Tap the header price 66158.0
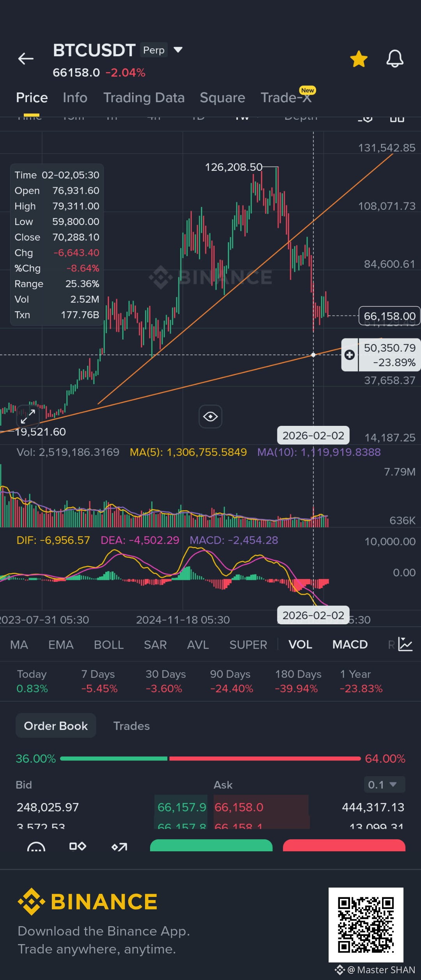This screenshot has height=980, width=421. (x=76, y=73)
